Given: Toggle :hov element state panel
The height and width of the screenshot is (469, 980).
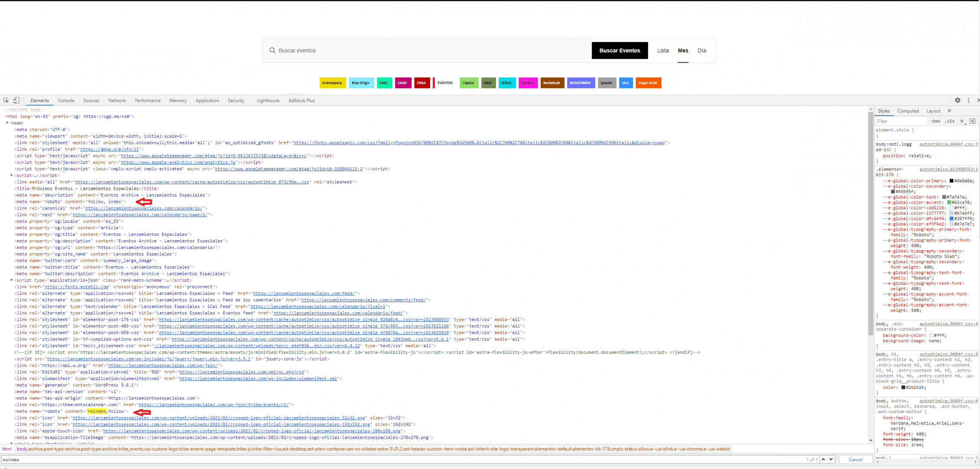Looking at the screenshot, I should [x=935, y=121].
